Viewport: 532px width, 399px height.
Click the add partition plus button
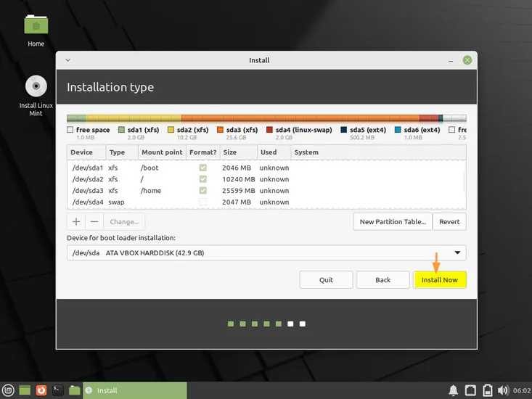pos(76,222)
